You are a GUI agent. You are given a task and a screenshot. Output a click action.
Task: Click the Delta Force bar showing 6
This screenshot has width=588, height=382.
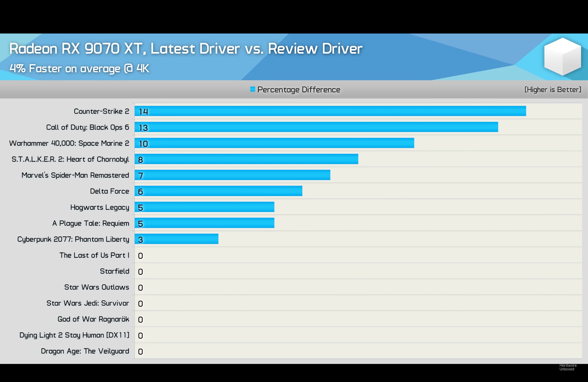click(x=218, y=191)
